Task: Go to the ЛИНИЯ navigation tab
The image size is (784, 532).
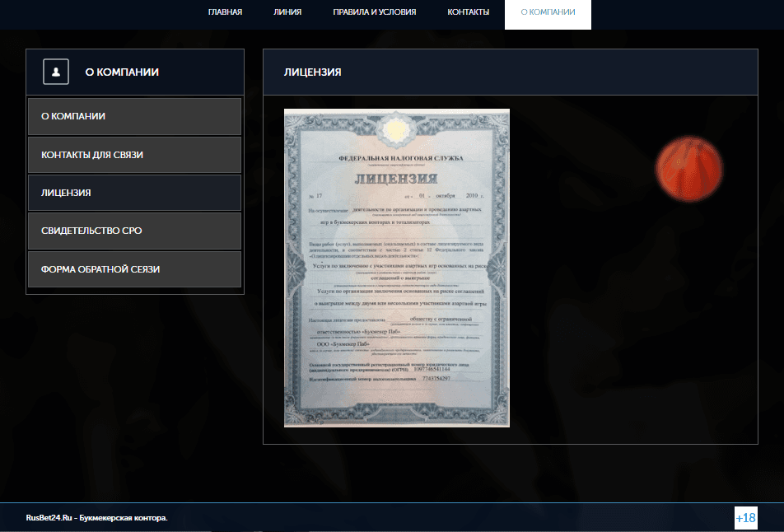Action: tap(287, 12)
